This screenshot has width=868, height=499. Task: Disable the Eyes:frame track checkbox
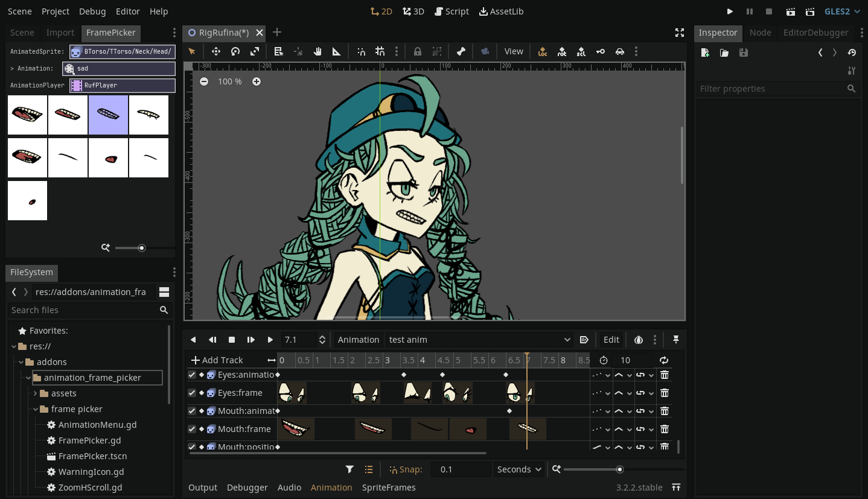coord(192,393)
